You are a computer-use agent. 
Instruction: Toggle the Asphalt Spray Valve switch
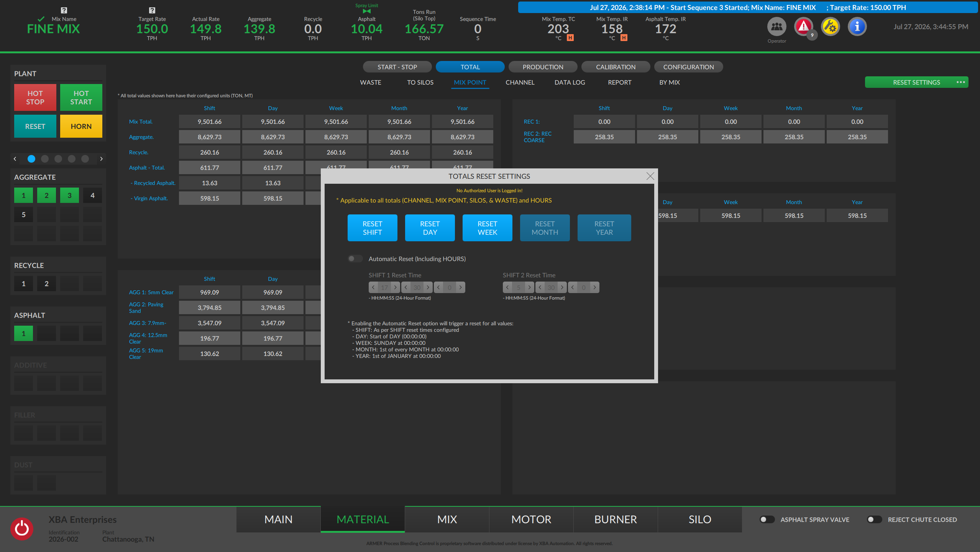point(767,519)
